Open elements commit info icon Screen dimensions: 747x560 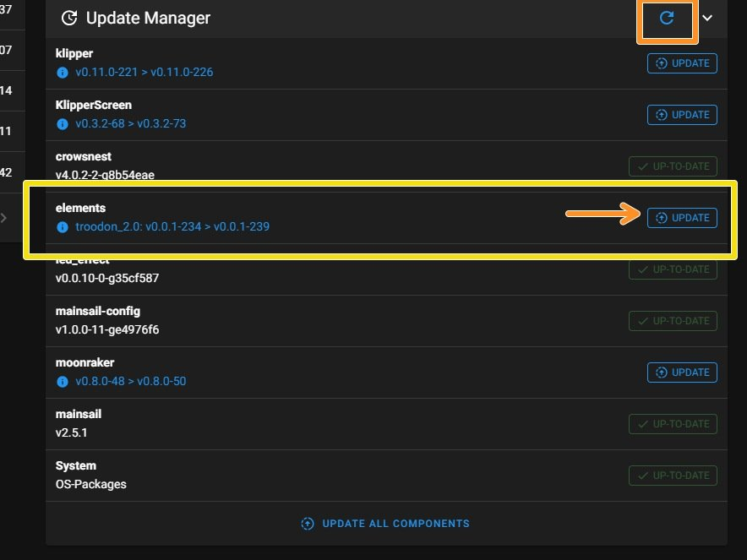tap(63, 227)
